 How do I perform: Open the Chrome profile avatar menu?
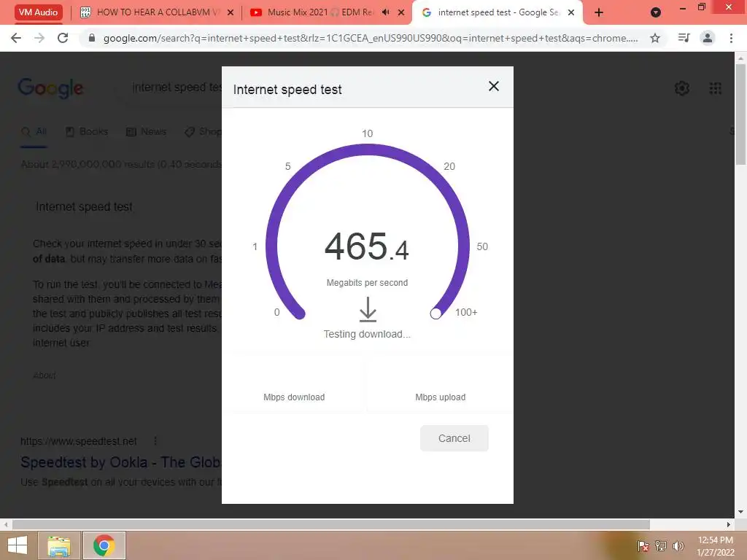click(708, 38)
